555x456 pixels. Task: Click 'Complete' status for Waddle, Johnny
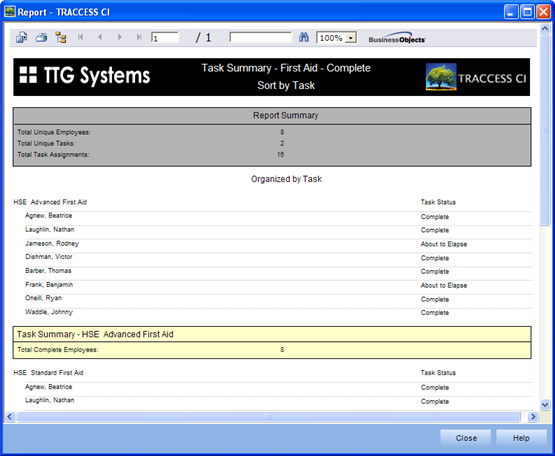[x=435, y=313]
